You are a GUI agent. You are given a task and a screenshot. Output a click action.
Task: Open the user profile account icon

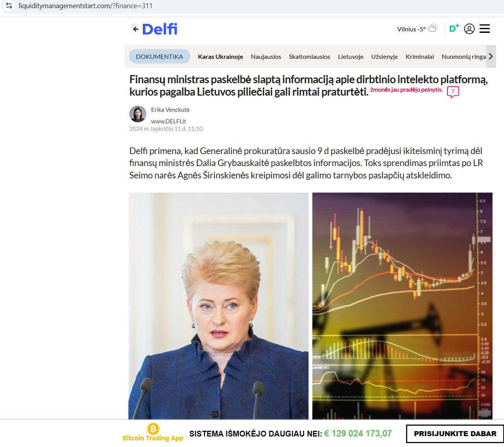click(469, 29)
